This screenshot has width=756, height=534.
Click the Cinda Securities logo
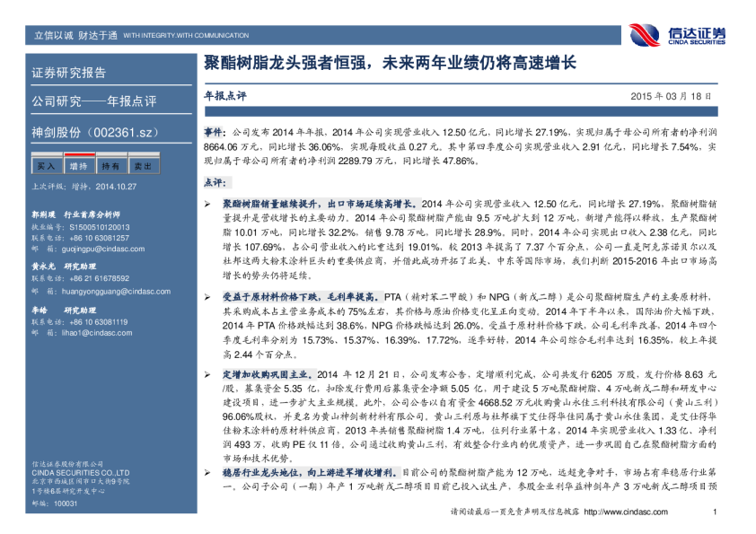pos(677,35)
